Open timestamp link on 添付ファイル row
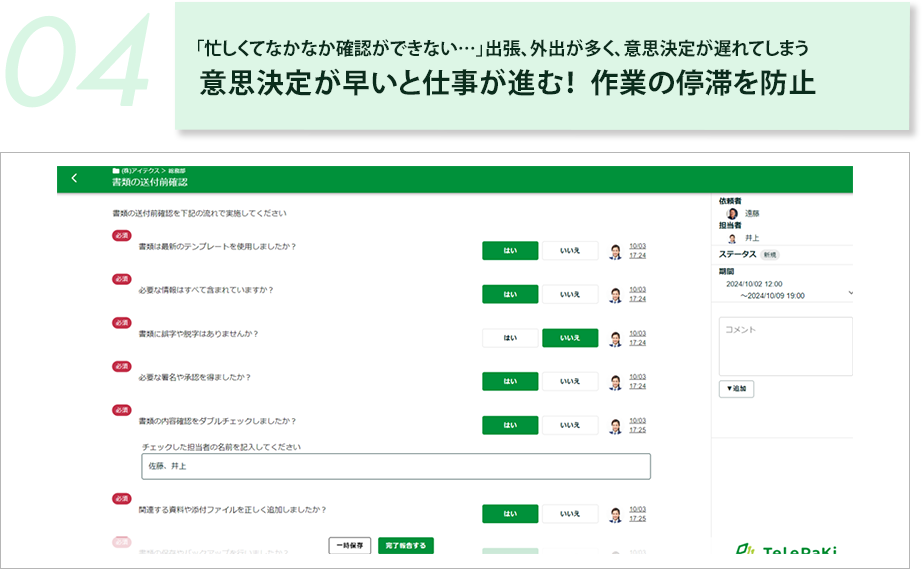Screen dimensions: 922x569 point(637,514)
